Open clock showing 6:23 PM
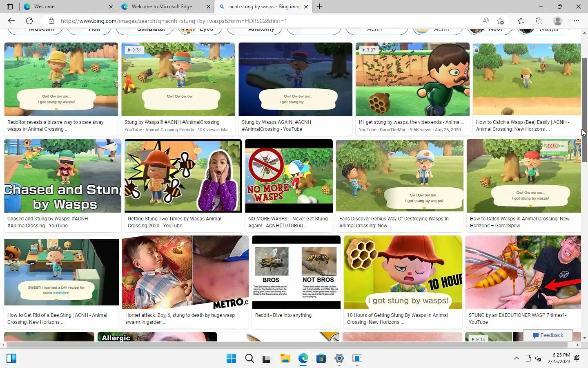The image size is (588, 368). pos(559,358)
